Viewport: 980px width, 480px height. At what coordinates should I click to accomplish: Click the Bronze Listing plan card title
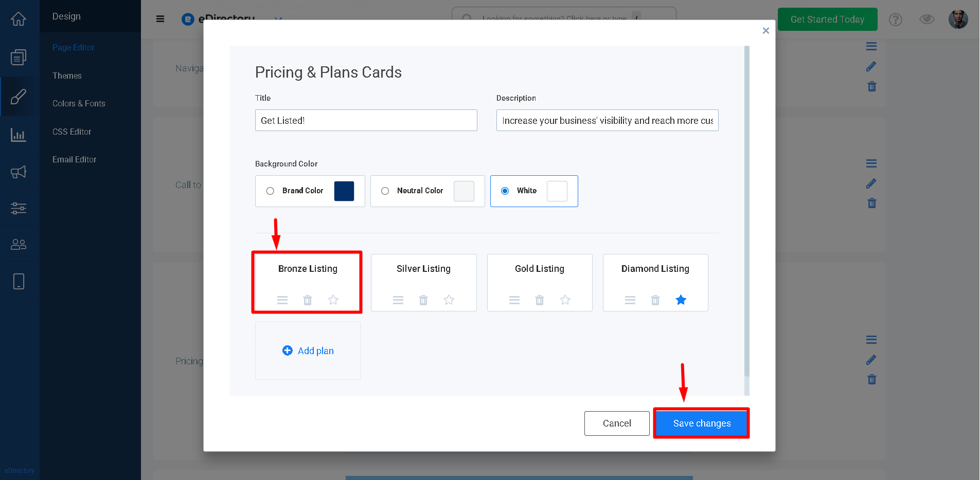(308, 269)
